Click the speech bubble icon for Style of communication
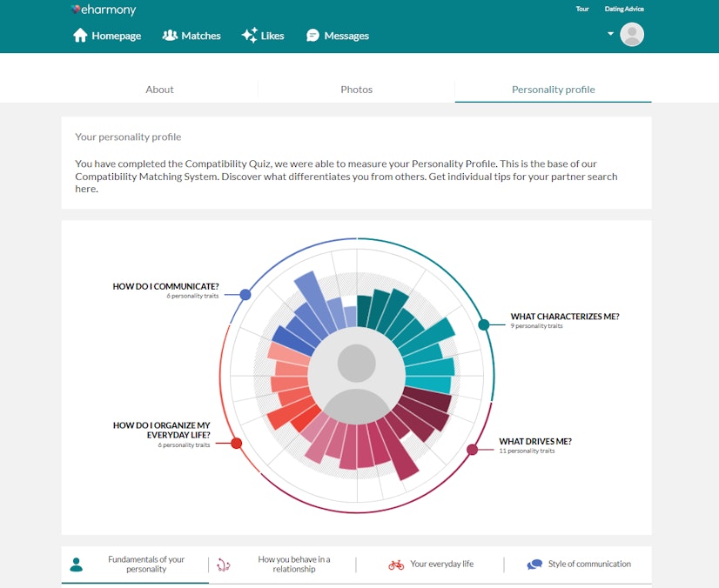Image resolution: width=719 pixels, height=588 pixels. [x=534, y=564]
